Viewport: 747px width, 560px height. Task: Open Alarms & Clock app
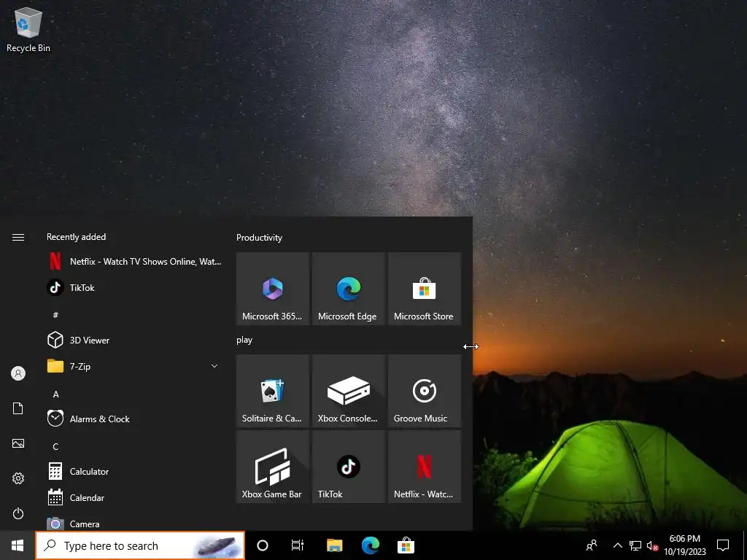coord(134,419)
